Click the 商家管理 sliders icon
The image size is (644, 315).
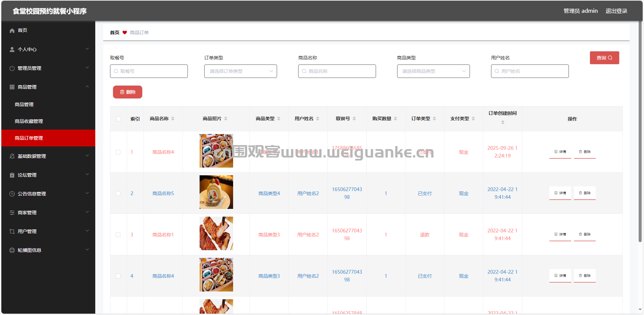pyautogui.click(x=12, y=213)
